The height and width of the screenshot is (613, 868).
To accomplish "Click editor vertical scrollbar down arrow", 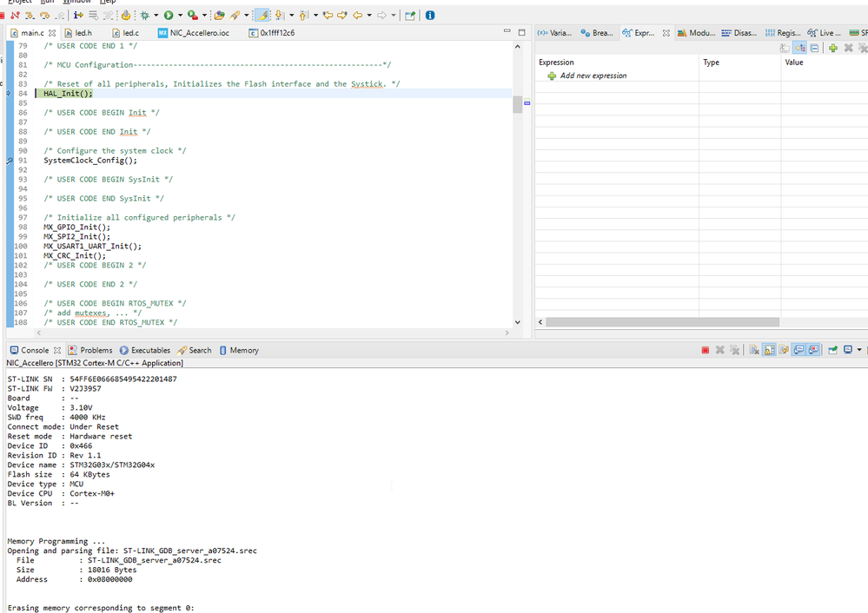I will [x=518, y=322].
